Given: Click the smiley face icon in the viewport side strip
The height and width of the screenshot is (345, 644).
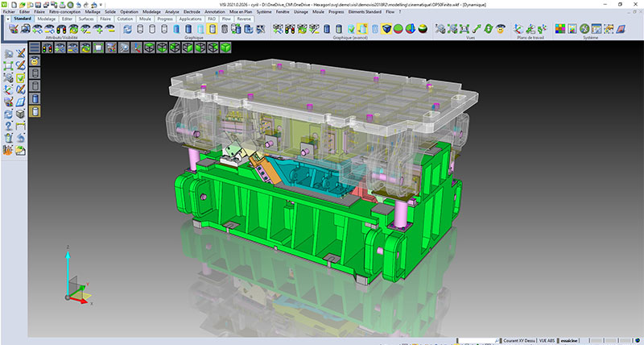Looking at the screenshot, I should pyautogui.click(x=35, y=60).
